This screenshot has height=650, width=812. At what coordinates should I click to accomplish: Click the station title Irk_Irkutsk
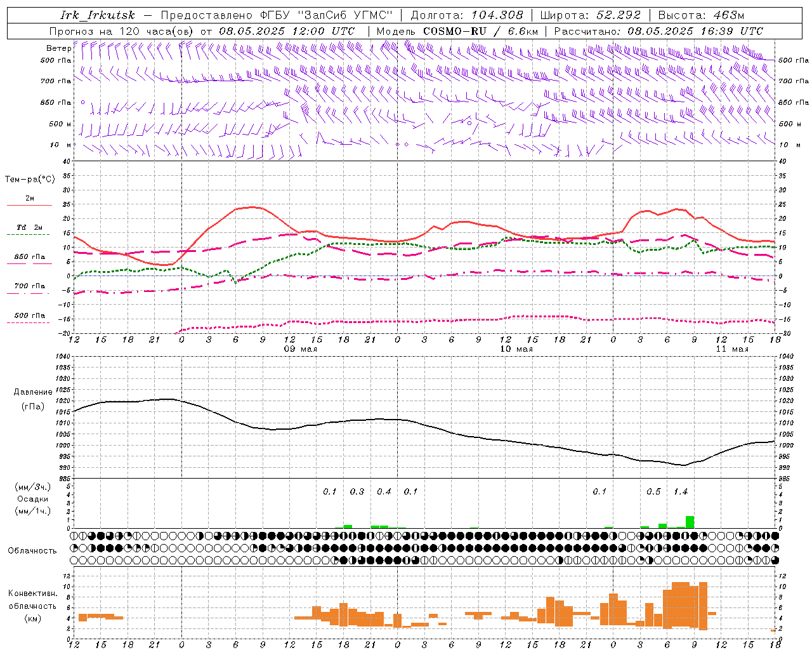click(x=97, y=15)
